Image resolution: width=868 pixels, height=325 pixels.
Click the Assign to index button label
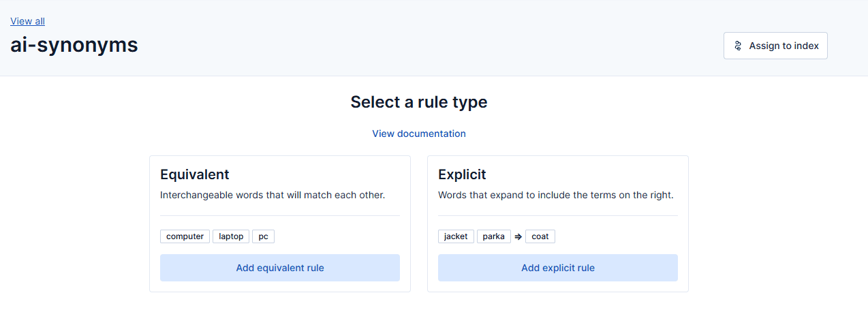pos(784,46)
